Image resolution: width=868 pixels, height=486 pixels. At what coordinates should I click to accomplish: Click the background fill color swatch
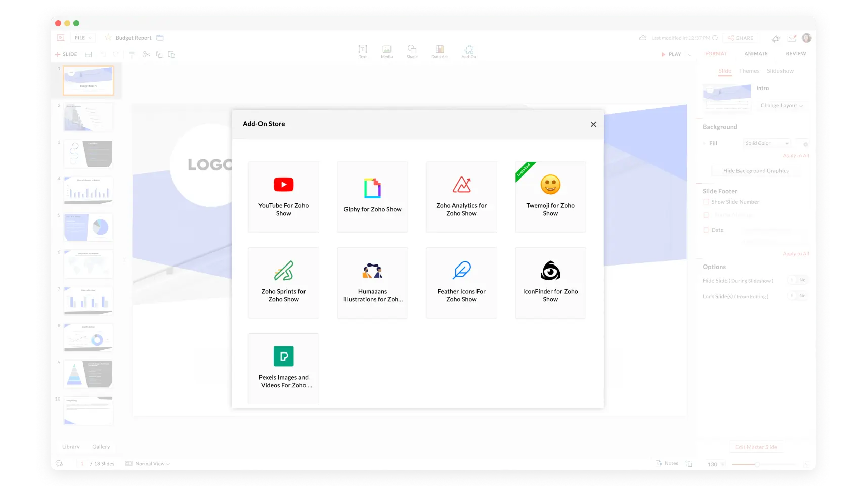(803, 144)
